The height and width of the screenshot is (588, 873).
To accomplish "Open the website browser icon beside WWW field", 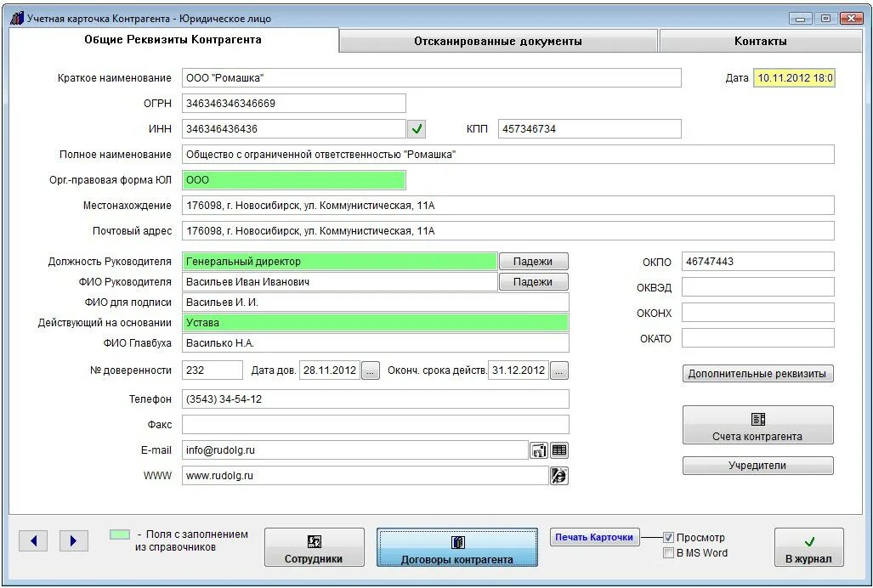I will 559,476.
